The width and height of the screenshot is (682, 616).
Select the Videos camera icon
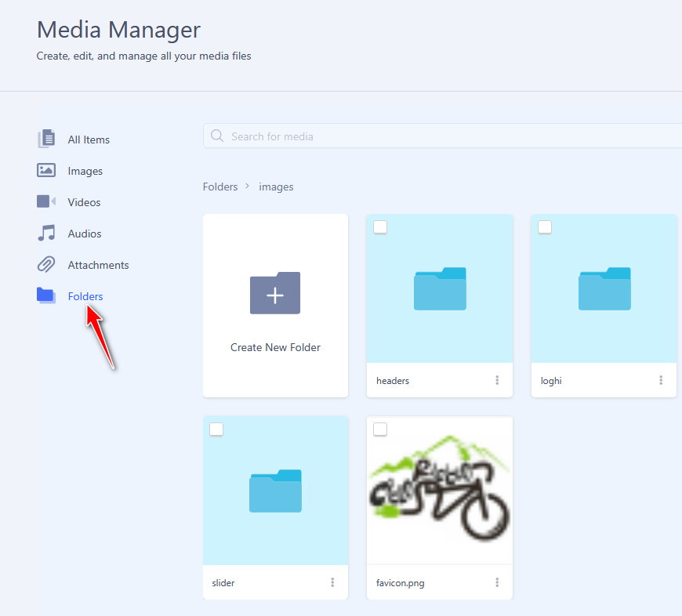[46, 202]
